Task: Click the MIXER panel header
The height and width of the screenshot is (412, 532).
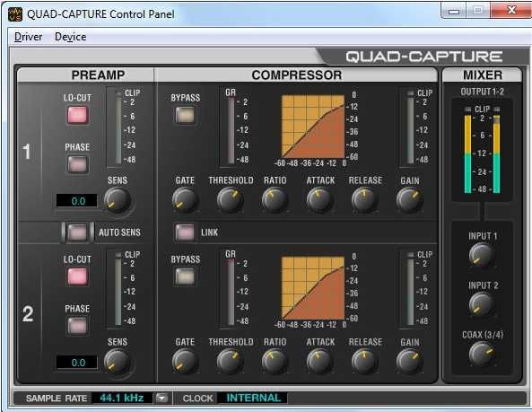Action: pos(483,75)
